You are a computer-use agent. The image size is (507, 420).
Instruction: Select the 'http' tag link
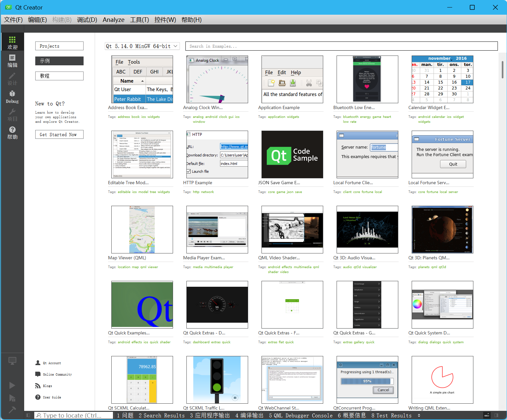(196, 192)
